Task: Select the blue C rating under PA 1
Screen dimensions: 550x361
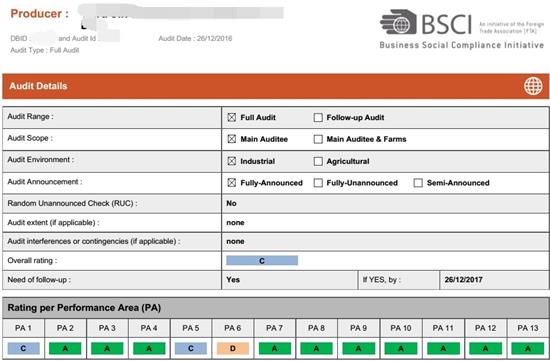Action: pos(24,348)
